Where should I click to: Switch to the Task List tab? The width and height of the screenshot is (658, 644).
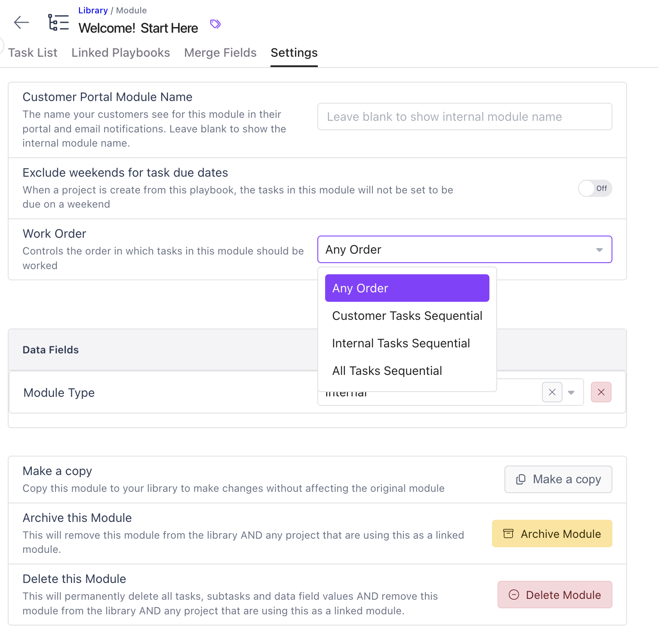coord(33,52)
